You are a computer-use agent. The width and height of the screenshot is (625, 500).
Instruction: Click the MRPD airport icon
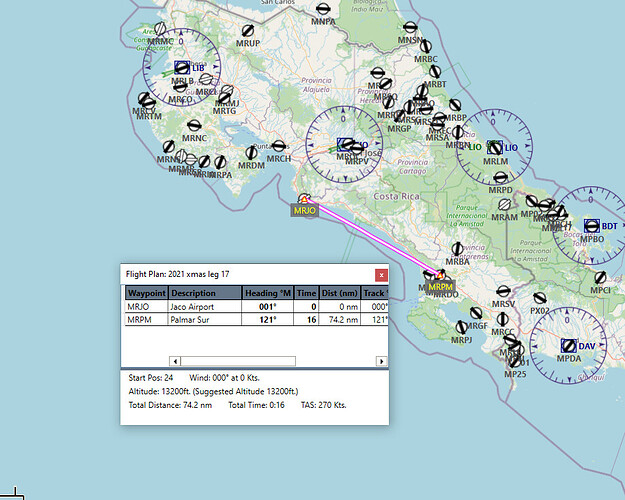(501, 177)
